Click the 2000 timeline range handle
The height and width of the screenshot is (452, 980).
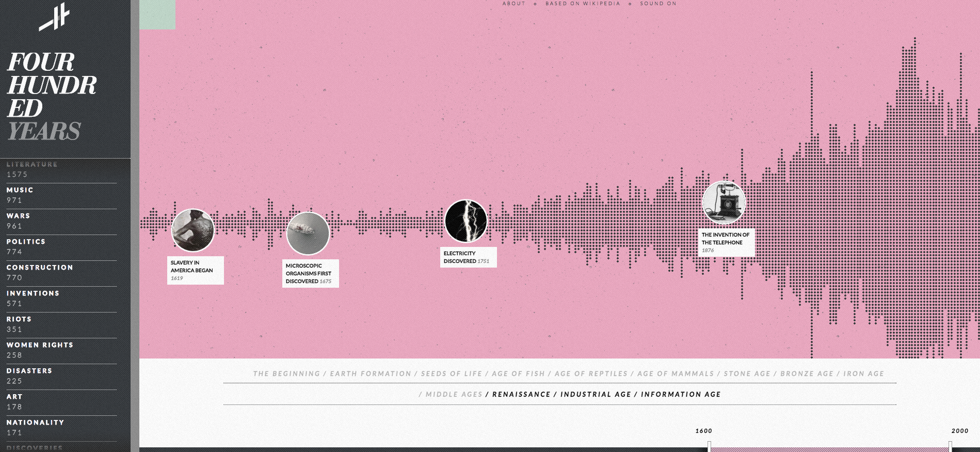click(x=950, y=447)
